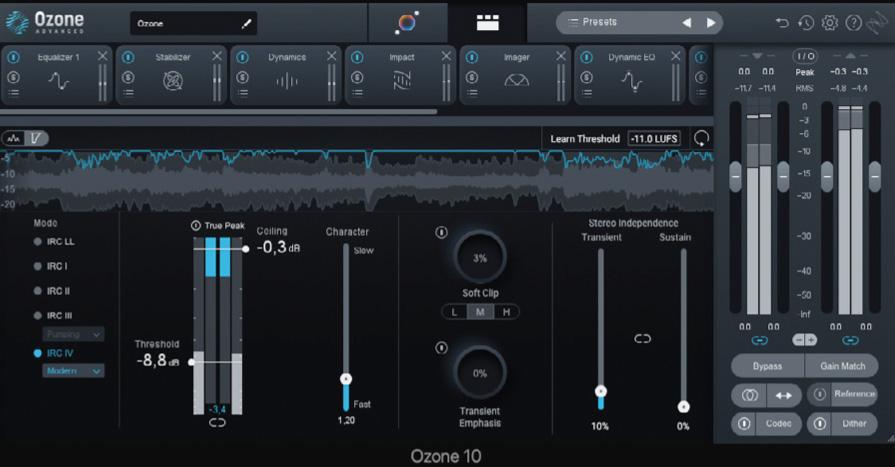
Task: Choose Soft Clip H setting
Action: [506, 312]
